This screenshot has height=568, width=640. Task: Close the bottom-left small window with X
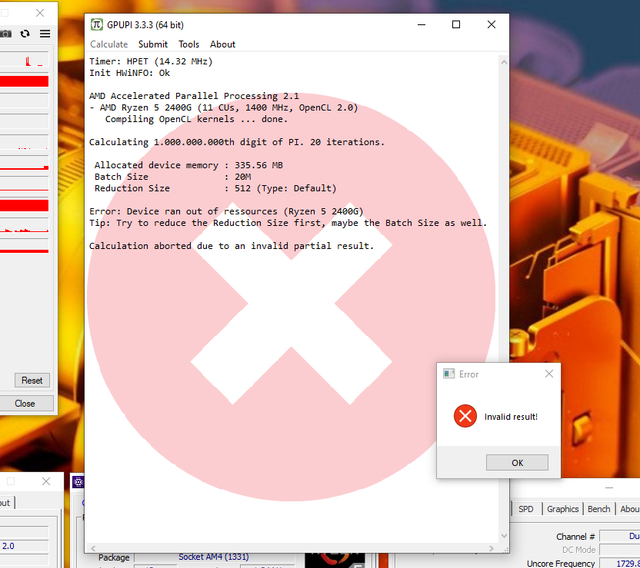pos(46,481)
